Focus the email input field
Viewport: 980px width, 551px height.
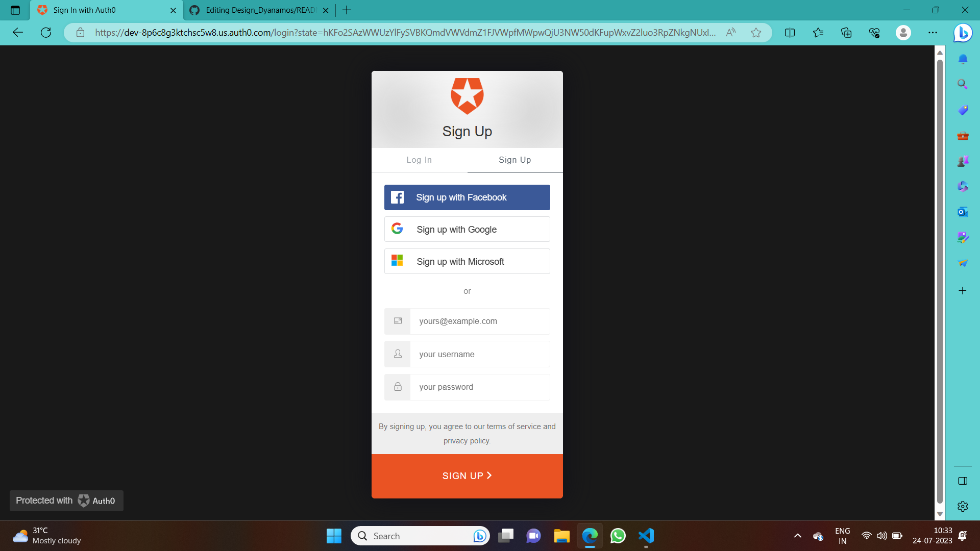pos(479,321)
